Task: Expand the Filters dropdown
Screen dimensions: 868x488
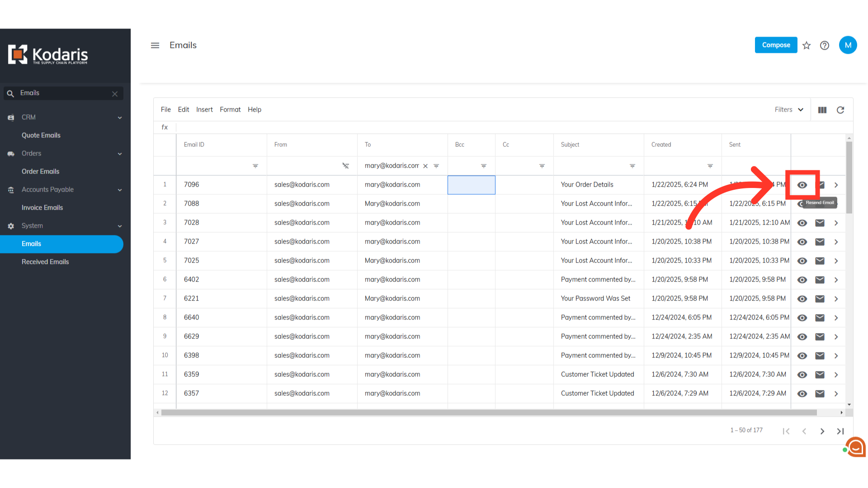Action: [x=789, y=110]
